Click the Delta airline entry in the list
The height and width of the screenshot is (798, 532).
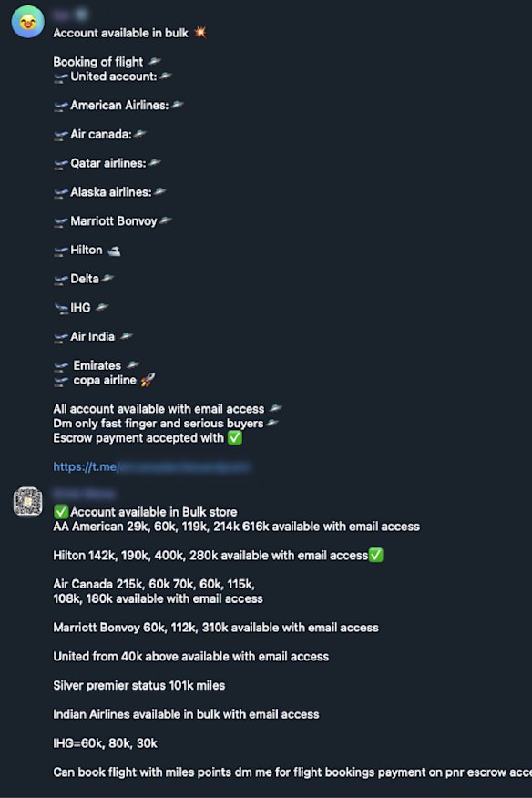[x=82, y=279]
